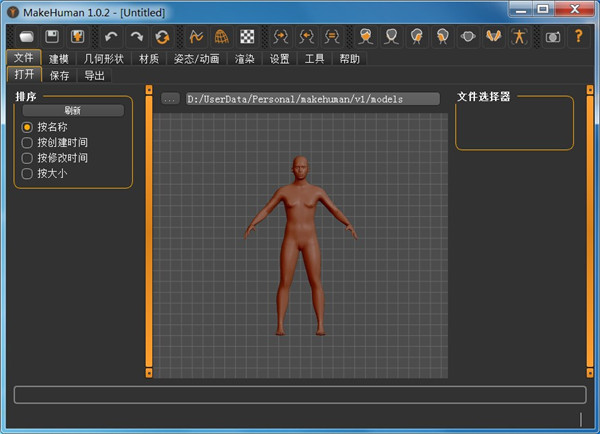Click the camera screenshot icon
This screenshot has width=600, height=434.
[x=552, y=37]
